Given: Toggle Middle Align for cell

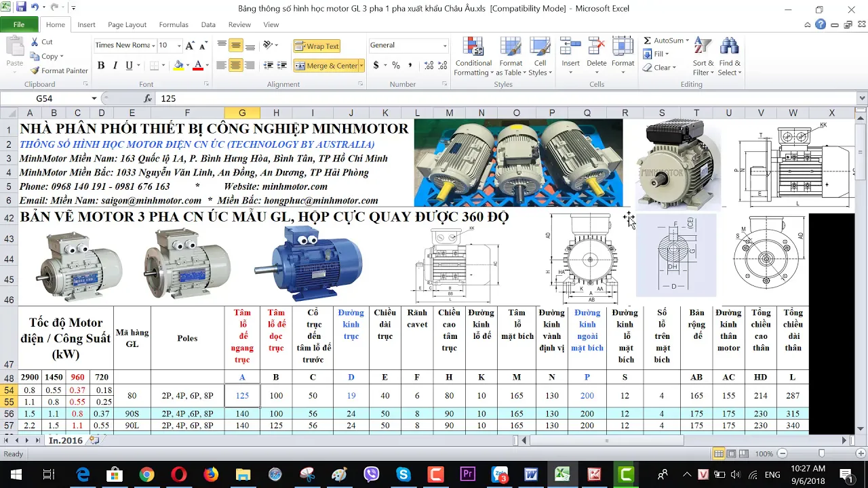Looking at the screenshot, I should pyautogui.click(x=236, y=45).
